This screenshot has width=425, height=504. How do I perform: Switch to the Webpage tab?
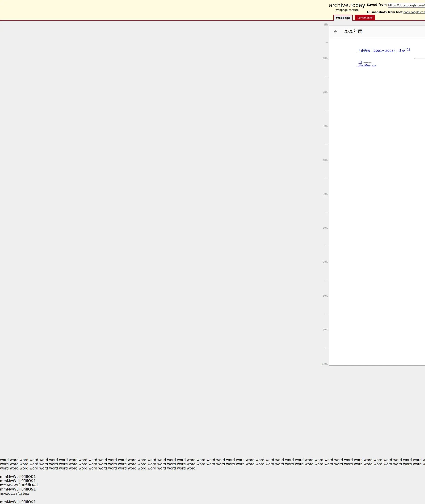click(x=343, y=18)
